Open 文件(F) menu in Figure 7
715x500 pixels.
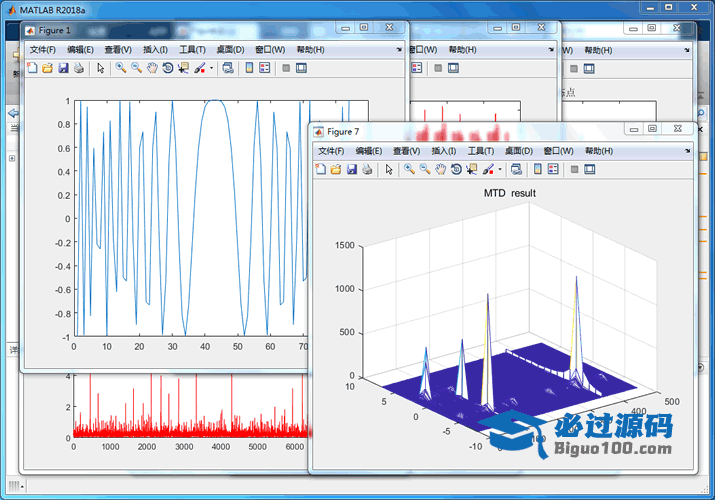(x=331, y=151)
